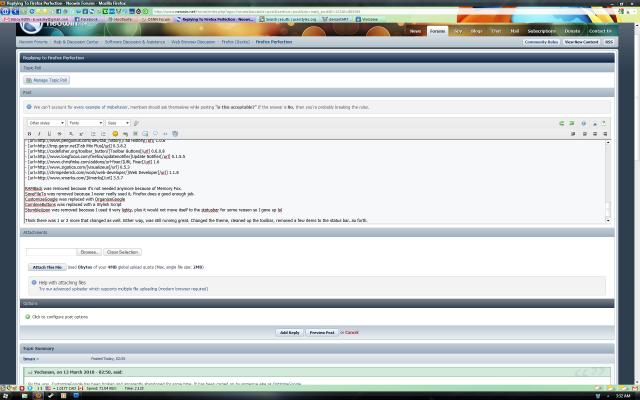
Task: Click the Clear Selection button
Action: pyautogui.click(x=122, y=252)
